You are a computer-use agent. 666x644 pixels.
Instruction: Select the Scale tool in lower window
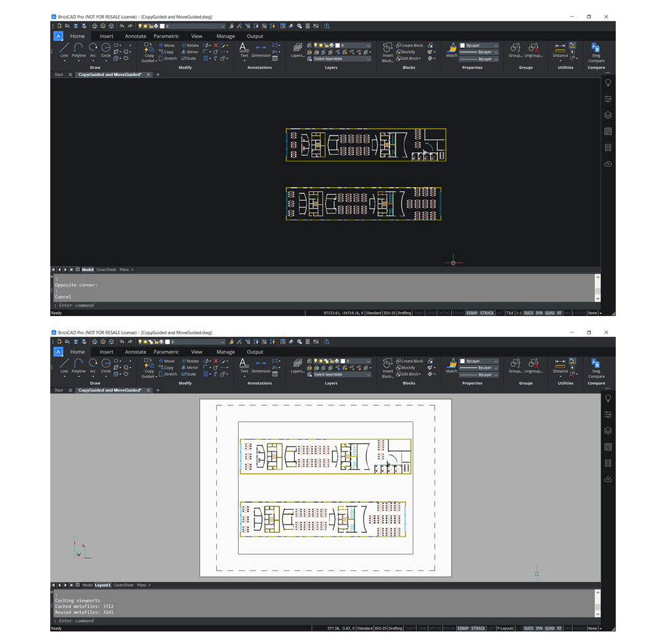(189, 374)
